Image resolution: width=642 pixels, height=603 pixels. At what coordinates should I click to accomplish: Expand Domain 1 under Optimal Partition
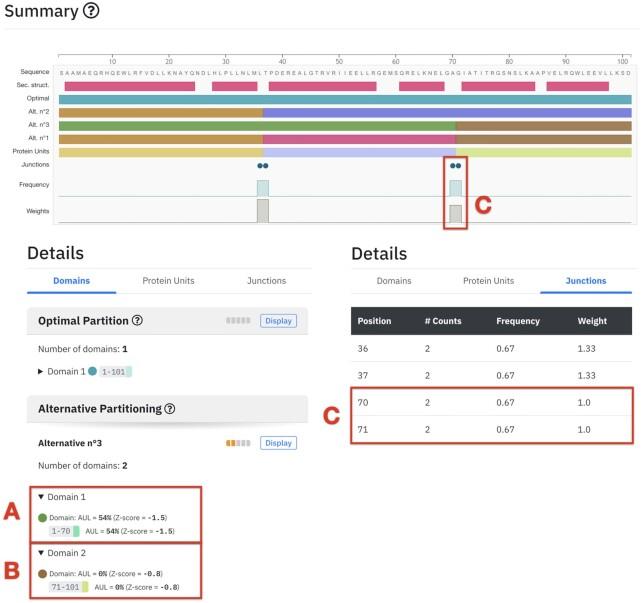coord(41,371)
